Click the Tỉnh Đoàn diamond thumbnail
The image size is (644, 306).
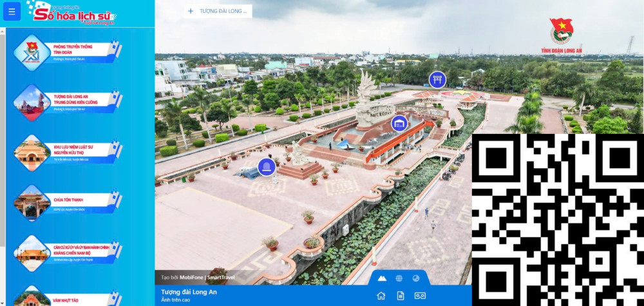pos(32,53)
